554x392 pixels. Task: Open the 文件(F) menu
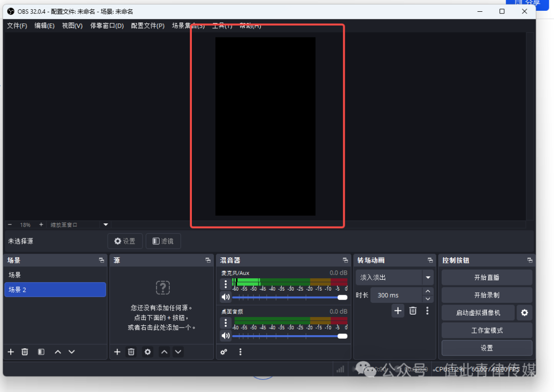pos(17,26)
